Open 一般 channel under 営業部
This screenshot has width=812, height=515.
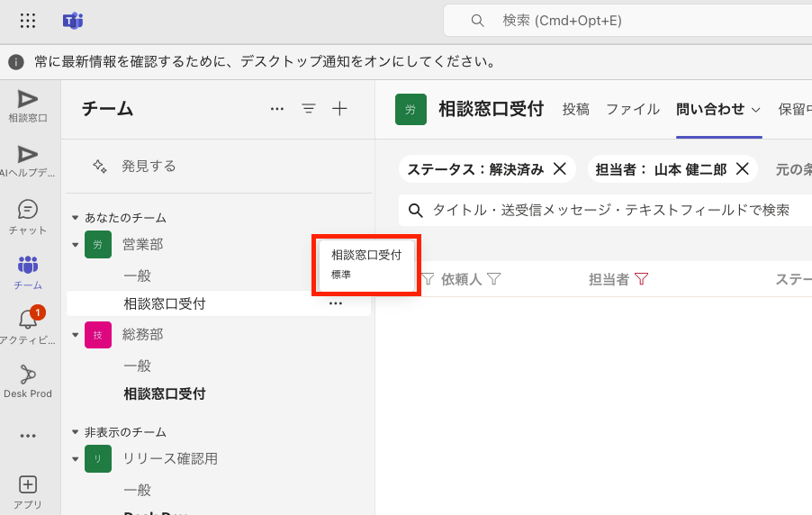coord(137,276)
